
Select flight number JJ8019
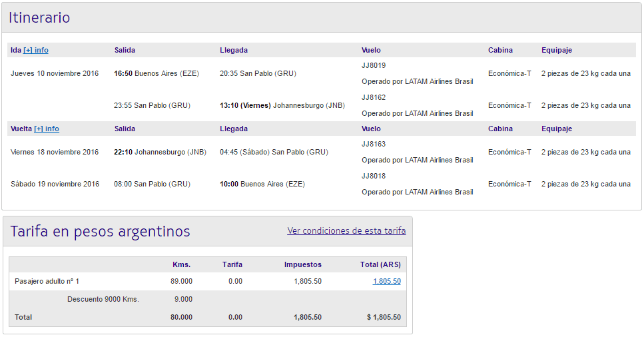coord(374,65)
